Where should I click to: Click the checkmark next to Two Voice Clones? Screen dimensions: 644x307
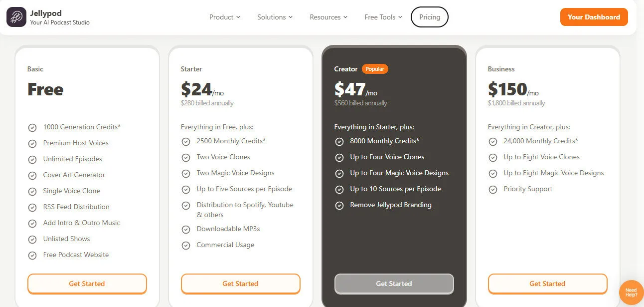(x=186, y=157)
